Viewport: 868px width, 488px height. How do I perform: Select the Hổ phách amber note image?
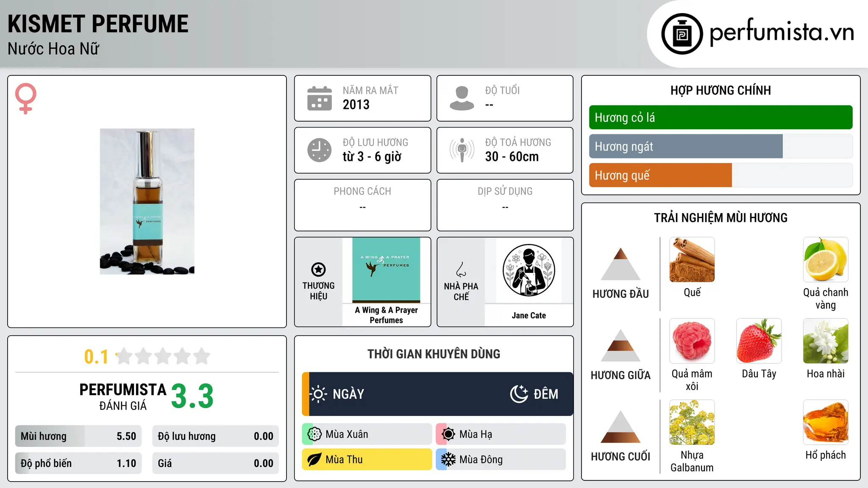826,422
